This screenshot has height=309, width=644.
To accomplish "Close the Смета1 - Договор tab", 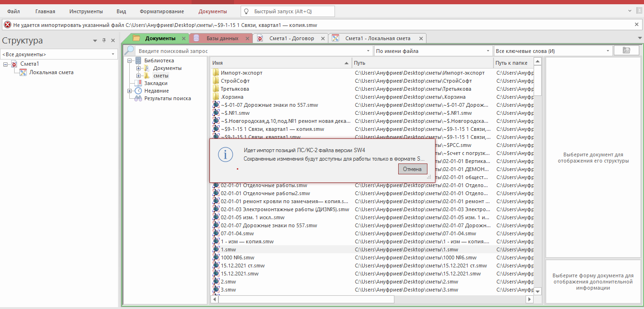I will (x=323, y=38).
